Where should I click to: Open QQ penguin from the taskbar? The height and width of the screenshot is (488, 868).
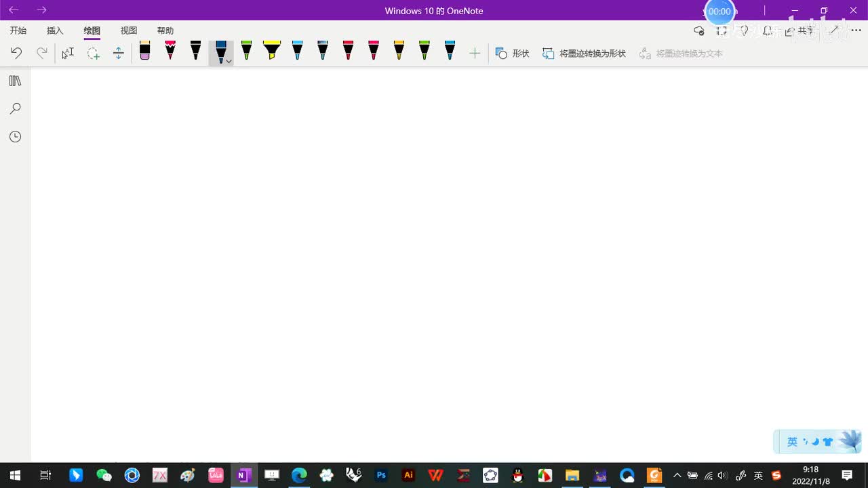tap(518, 475)
